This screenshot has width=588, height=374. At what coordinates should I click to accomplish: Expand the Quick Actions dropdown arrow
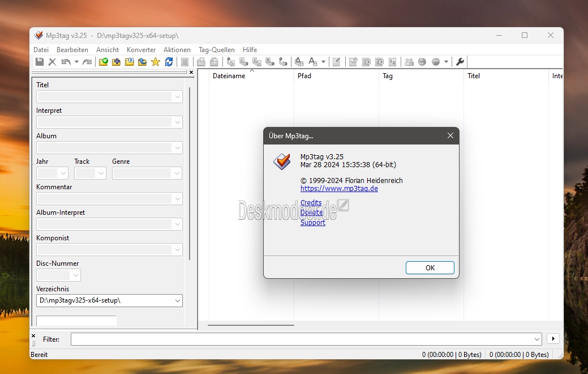click(x=323, y=62)
